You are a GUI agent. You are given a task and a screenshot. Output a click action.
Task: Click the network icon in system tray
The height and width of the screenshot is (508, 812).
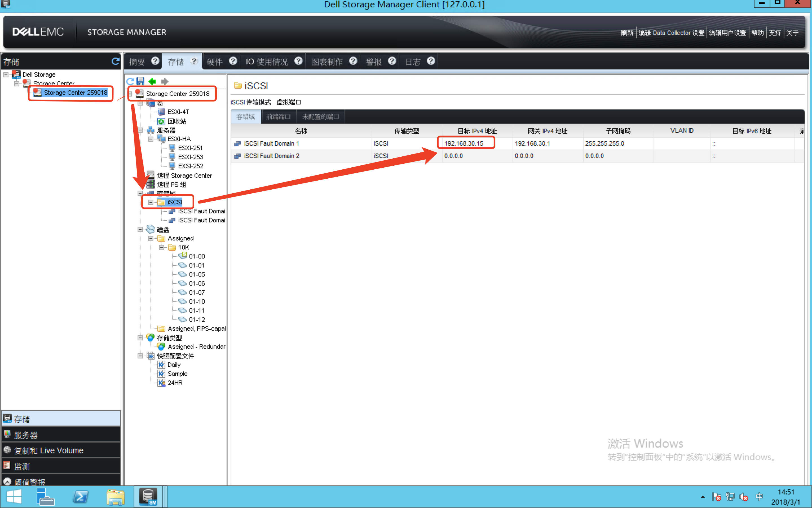click(730, 497)
